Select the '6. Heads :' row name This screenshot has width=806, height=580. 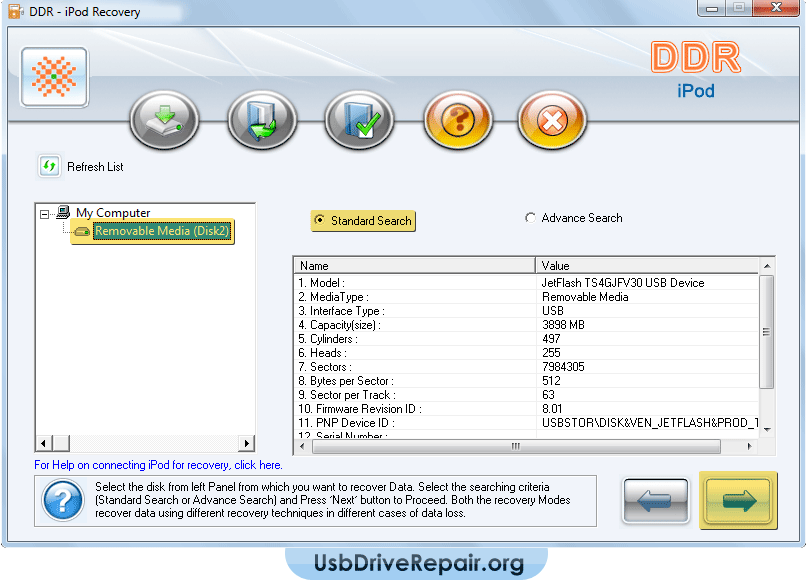pos(322,353)
